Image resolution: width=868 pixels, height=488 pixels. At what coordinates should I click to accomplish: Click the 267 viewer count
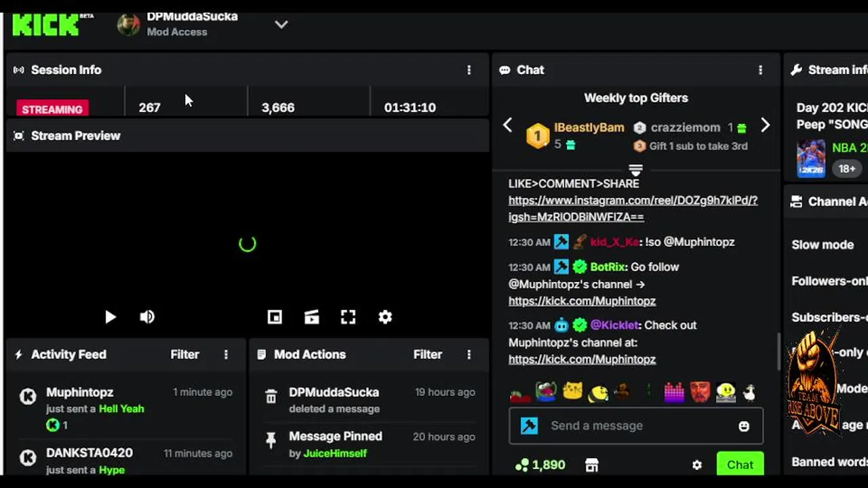pos(149,108)
